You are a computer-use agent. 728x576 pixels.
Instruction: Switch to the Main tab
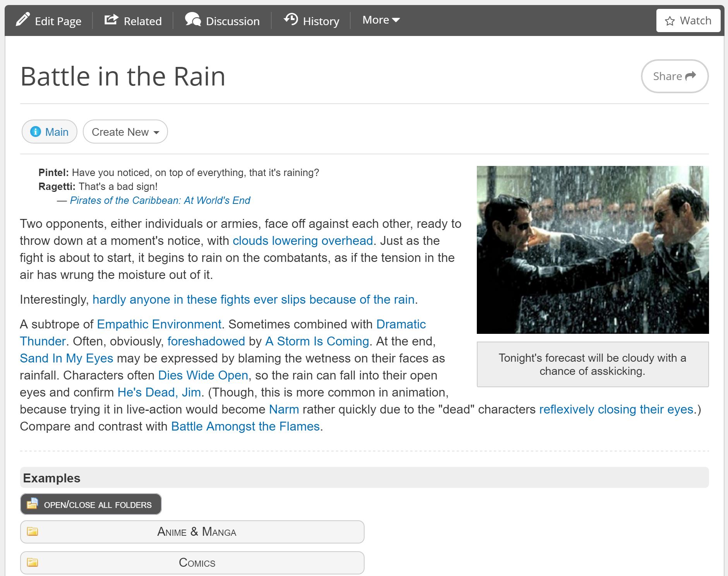[x=49, y=132]
